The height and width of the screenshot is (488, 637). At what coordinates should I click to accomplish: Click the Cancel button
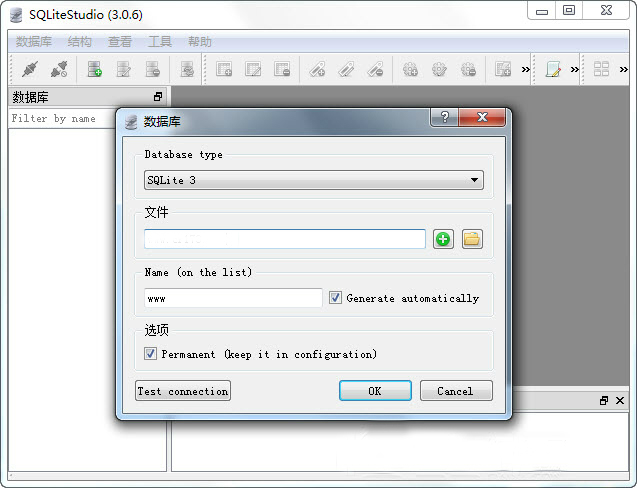click(456, 391)
